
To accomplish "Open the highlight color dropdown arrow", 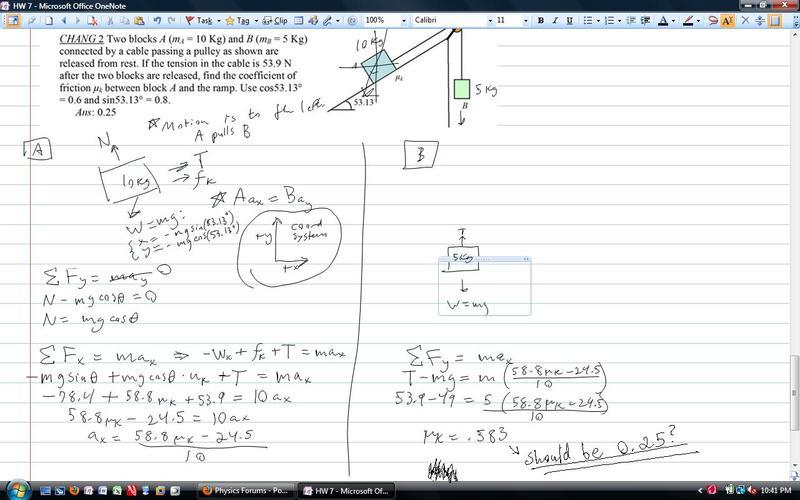I will (x=698, y=21).
